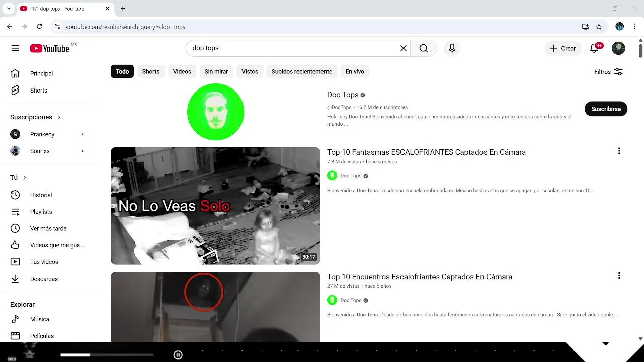Open Doc Tops channel under second video
The height and width of the screenshot is (362, 644).
point(351,300)
